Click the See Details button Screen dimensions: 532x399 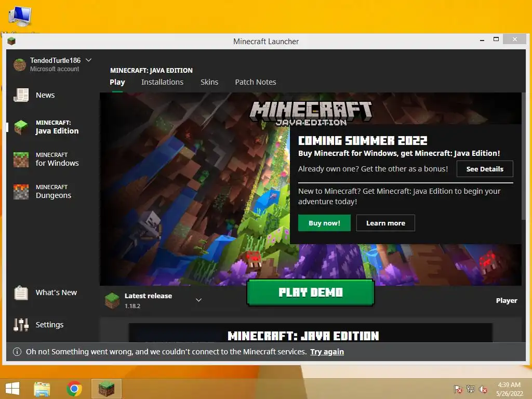[x=485, y=169]
